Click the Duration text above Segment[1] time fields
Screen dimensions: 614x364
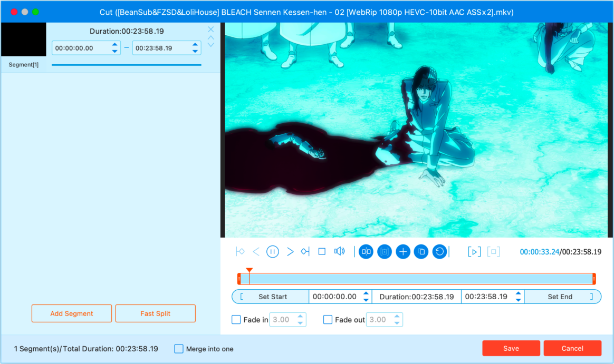(127, 31)
